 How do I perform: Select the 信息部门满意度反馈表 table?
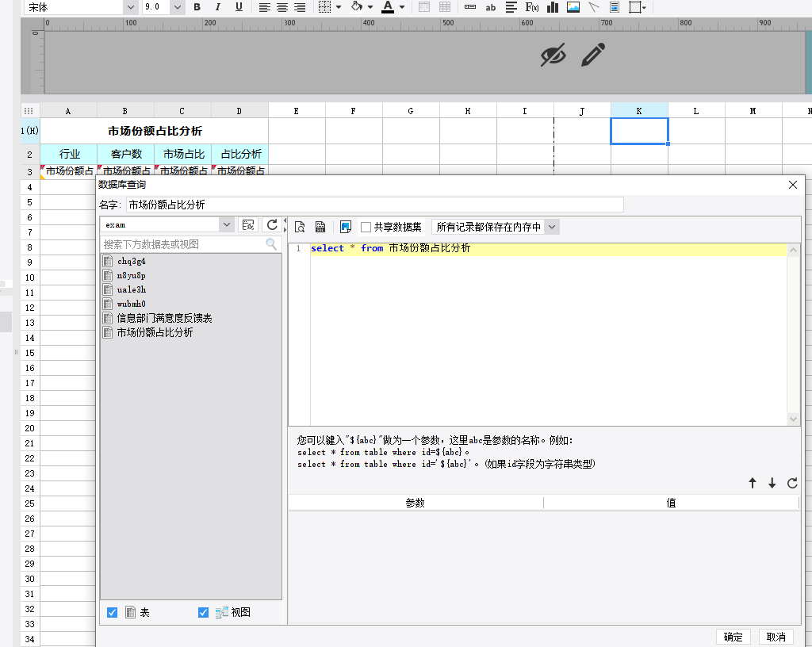(x=164, y=318)
